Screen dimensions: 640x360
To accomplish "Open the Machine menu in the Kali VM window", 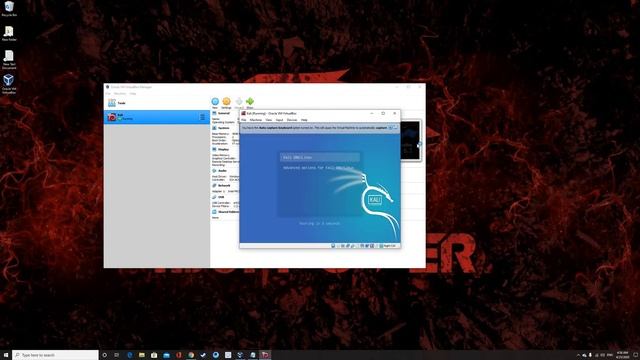I will coord(256,120).
